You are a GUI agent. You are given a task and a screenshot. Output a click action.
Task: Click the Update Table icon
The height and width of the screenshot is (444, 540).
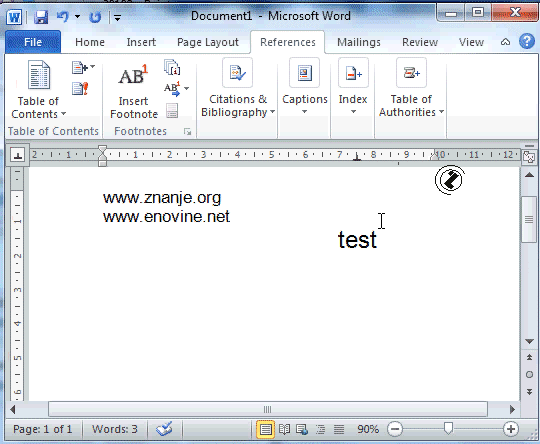point(80,89)
